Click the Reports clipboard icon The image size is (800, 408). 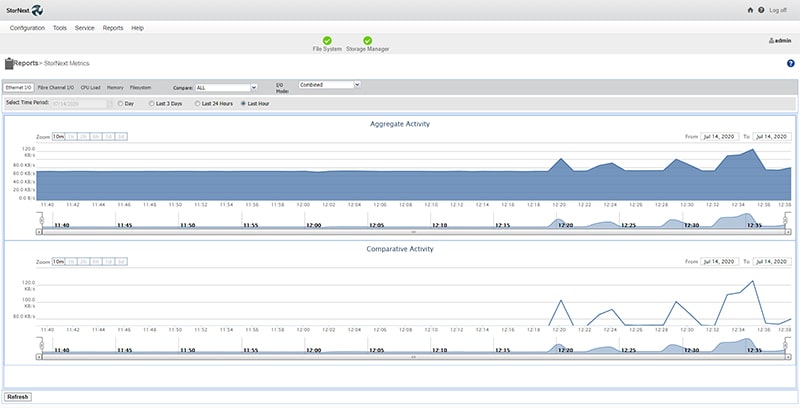(x=8, y=63)
